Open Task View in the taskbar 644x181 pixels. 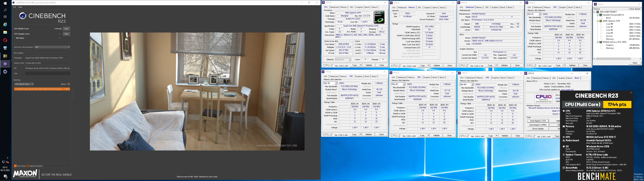tap(5, 17)
